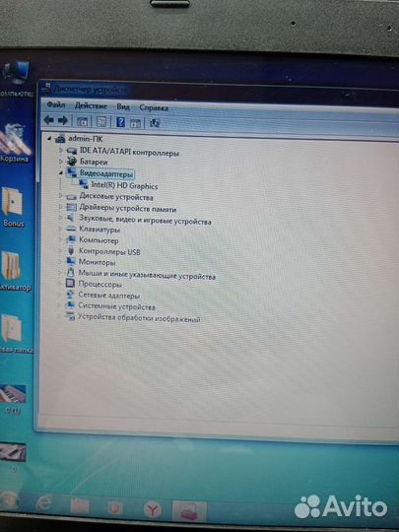This screenshot has height=532, width=399.
Task: Click the action pane toolbar icon next to Help
Action: click(135, 122)
